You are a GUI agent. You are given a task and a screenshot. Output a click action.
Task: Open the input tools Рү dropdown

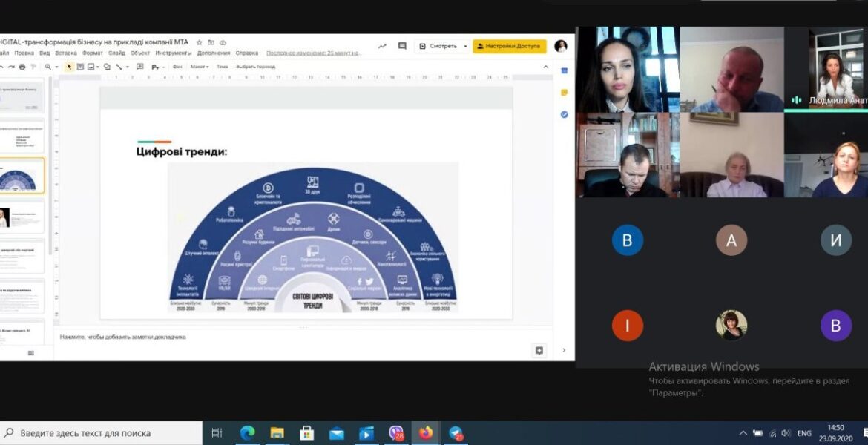(157, 67)
